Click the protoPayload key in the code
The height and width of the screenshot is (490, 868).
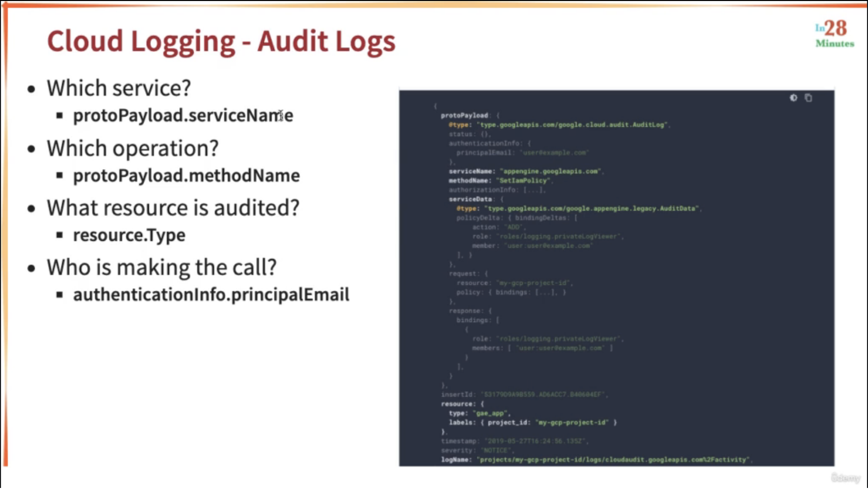point(464,116)
